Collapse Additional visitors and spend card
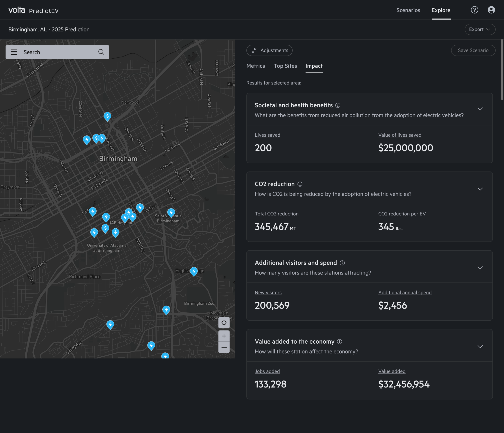Viewport: 504px width, 433px height. click(480, 268)
